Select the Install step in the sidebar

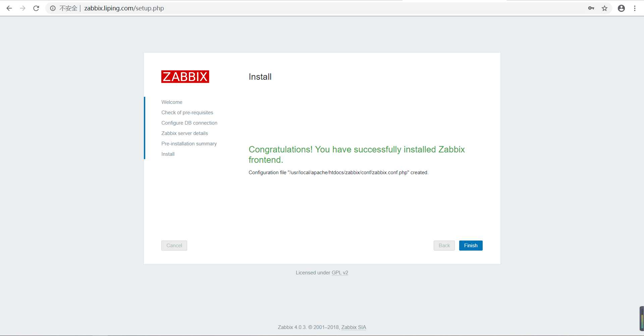[168, 154]
